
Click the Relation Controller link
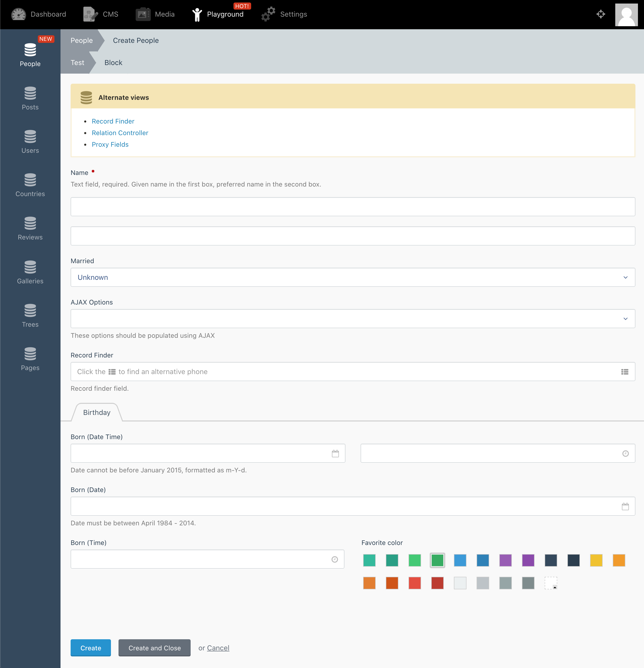pos(120,133)
